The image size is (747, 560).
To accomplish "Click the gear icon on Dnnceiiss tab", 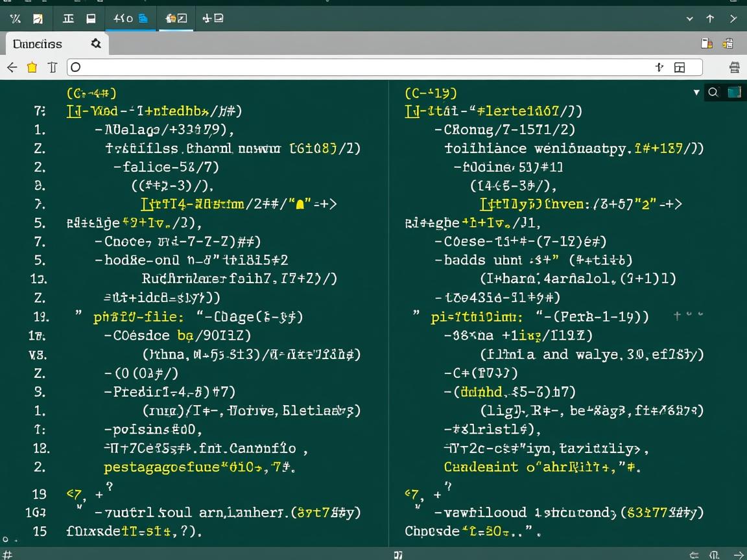I will [x=96, y=43].
